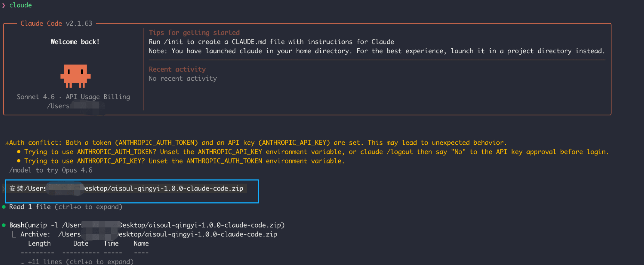This screenshot has width=644, height=265.
Task: Click the Time column header
Action: point(111,243)
